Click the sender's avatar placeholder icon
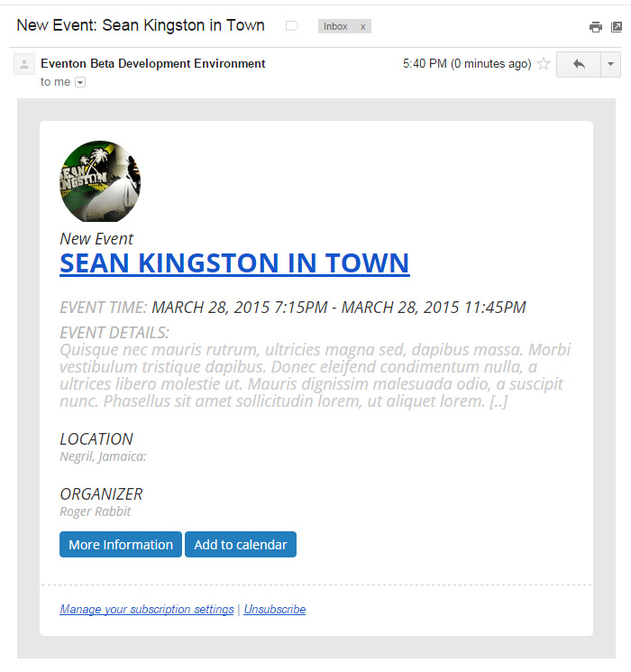Image resolution: width=631 pixels, height=672 pixels. [x=24, y=64]
